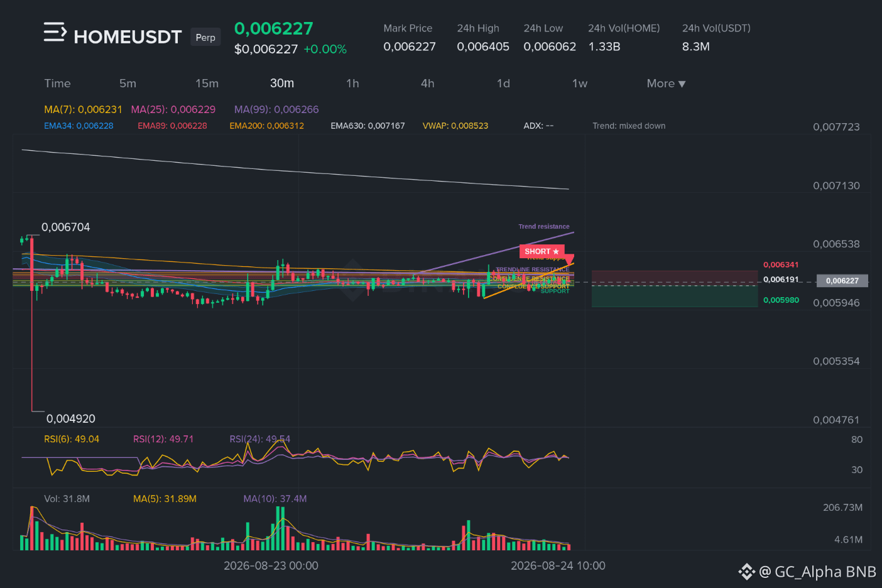Viewport: 882px width, 588px height.
Task: Click the Mark Price value
Action: click(410, 46)
